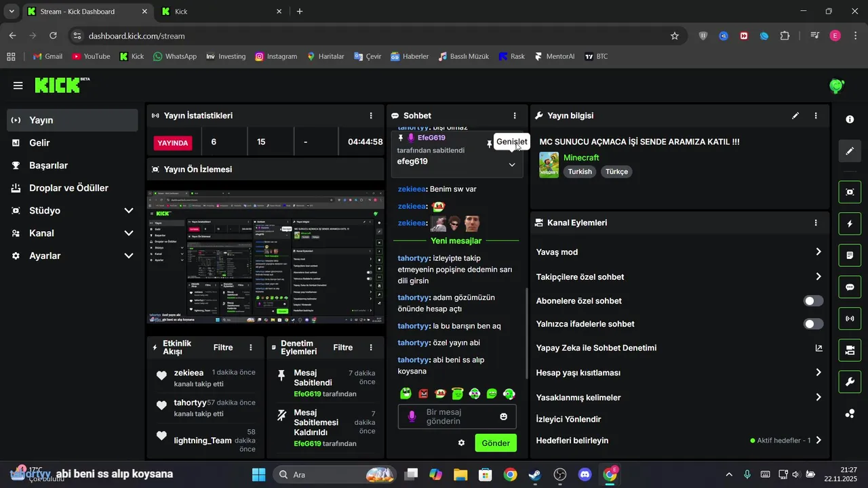The width and height of the screenshot is (868, 488).
Task: Select the broadcast signal icon in right sidebar
Action: click(850, 319)
